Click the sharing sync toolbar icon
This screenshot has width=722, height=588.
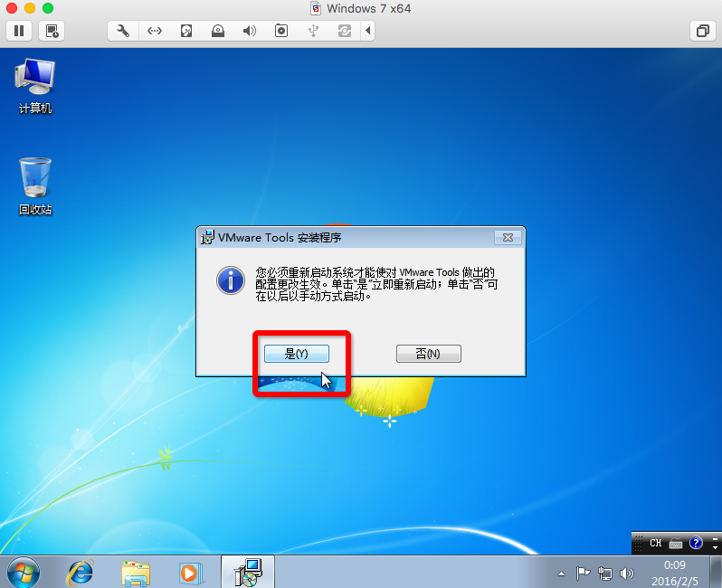click(x=345, y=31)
